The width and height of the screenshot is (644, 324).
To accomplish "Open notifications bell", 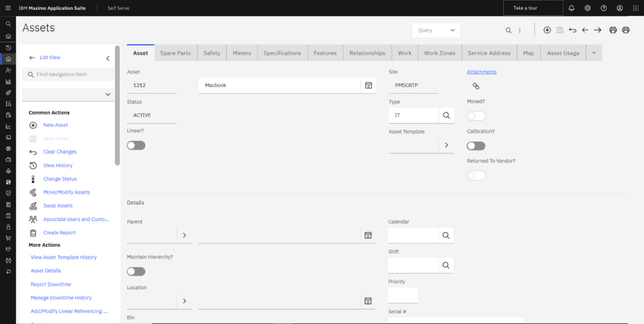I will pyautogui.click(x=571, y=8).
